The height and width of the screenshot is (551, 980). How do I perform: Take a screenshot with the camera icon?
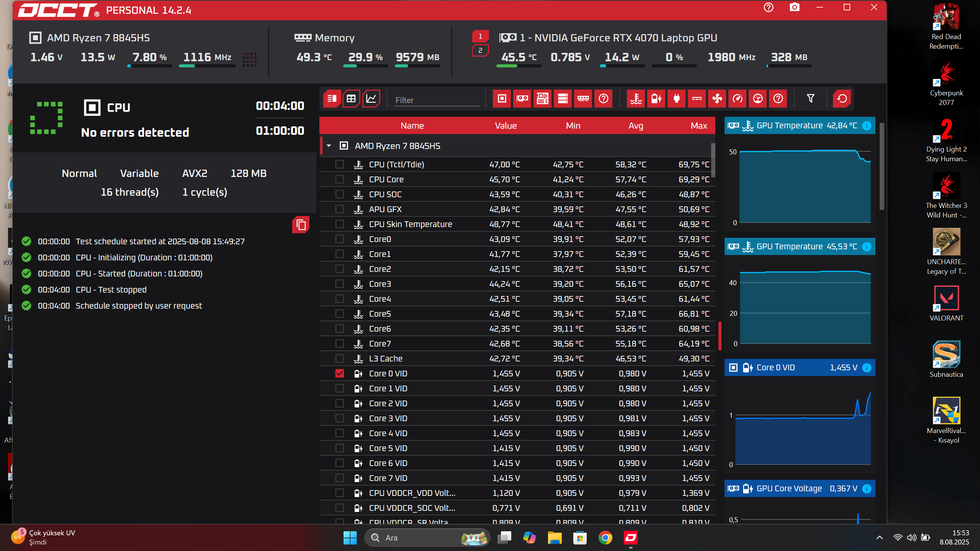click(795, 8)
